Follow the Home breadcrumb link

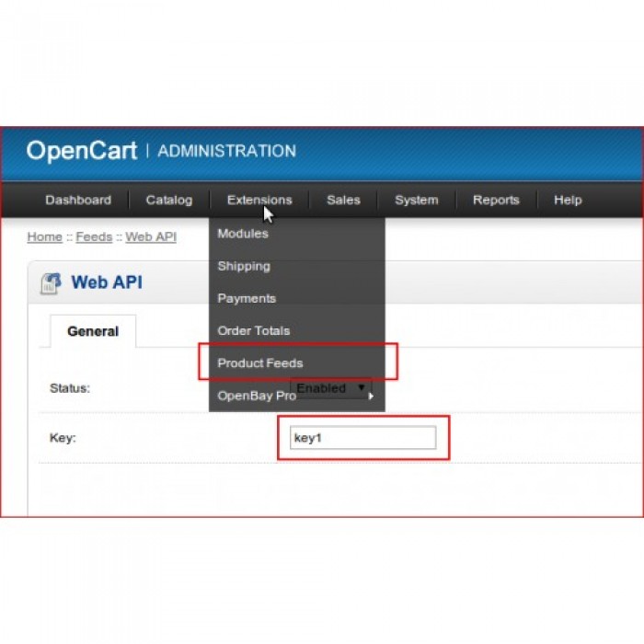click(45, 237)
